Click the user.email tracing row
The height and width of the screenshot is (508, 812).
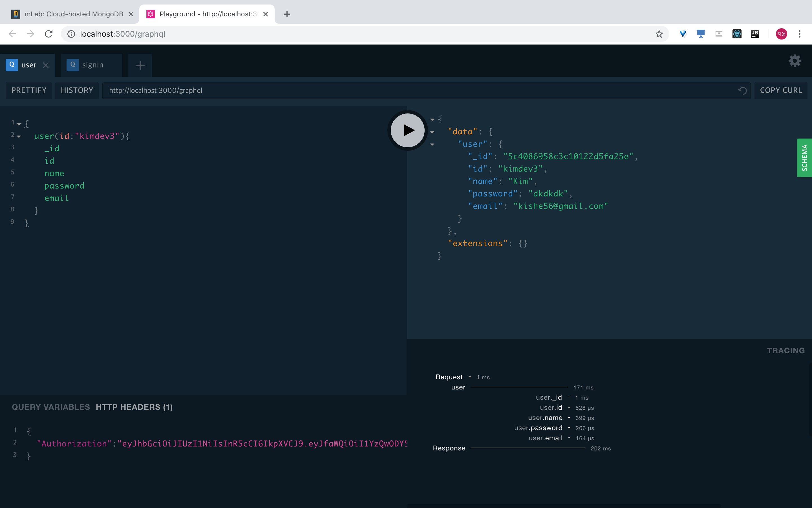(x=561, y=438)
